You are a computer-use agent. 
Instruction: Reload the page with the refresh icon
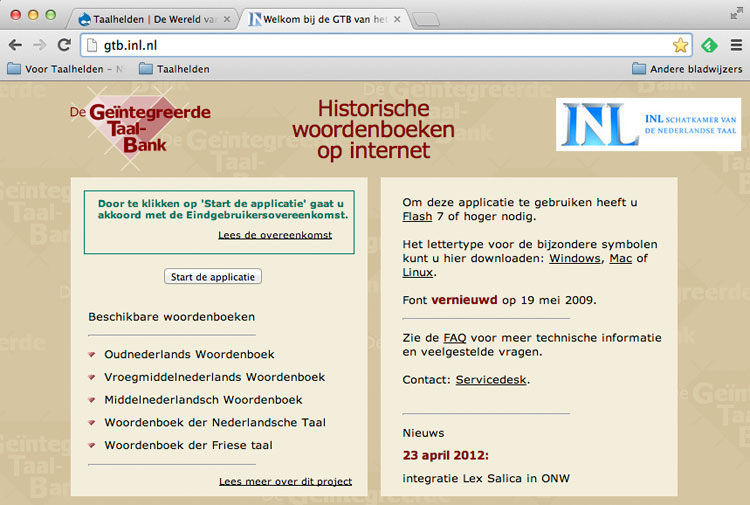point(64,45)
